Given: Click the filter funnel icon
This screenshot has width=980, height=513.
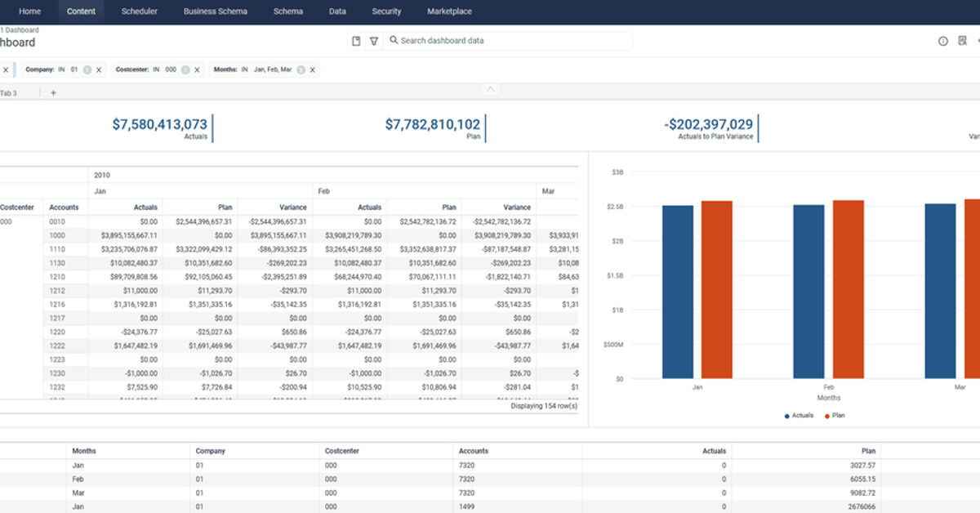Looking at the screenshot, I should tap(374, 41).
